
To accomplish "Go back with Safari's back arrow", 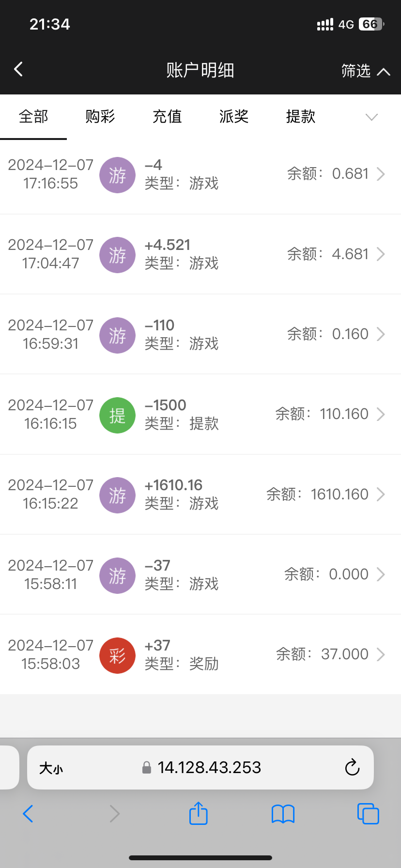I will tap(28, 814).
